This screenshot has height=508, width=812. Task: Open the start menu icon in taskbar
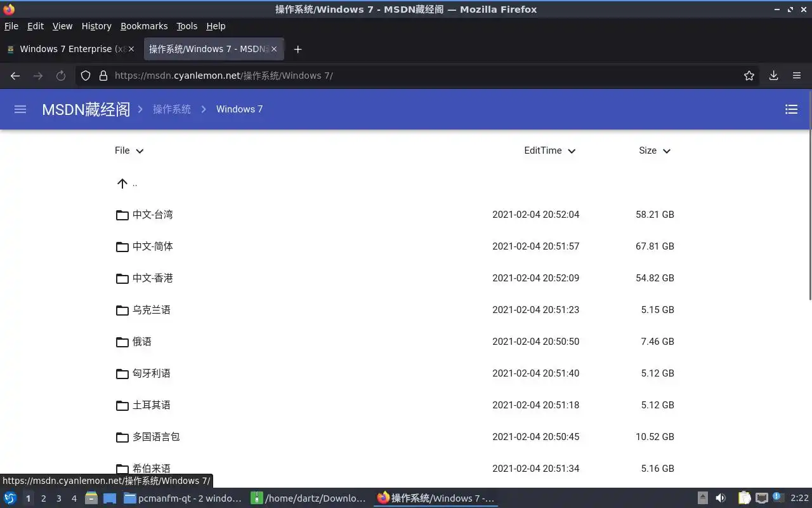tap(10, 498)
